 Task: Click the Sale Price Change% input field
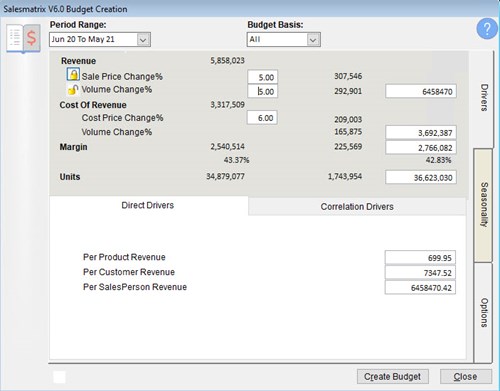263,77
